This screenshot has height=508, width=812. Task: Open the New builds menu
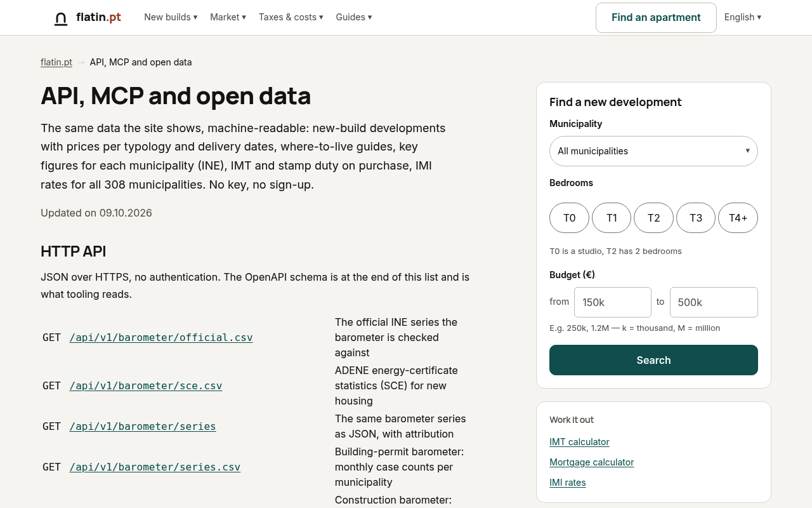click(x=171, y=17)
